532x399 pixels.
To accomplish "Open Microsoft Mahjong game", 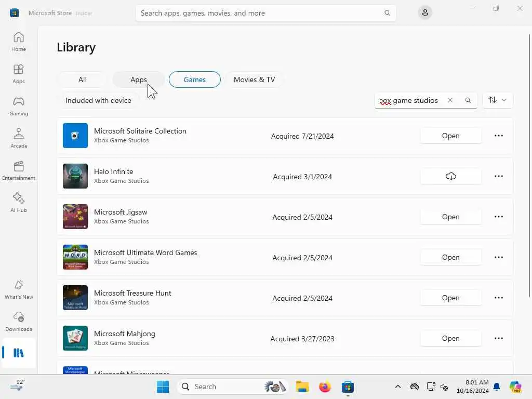I will point(450,338).
